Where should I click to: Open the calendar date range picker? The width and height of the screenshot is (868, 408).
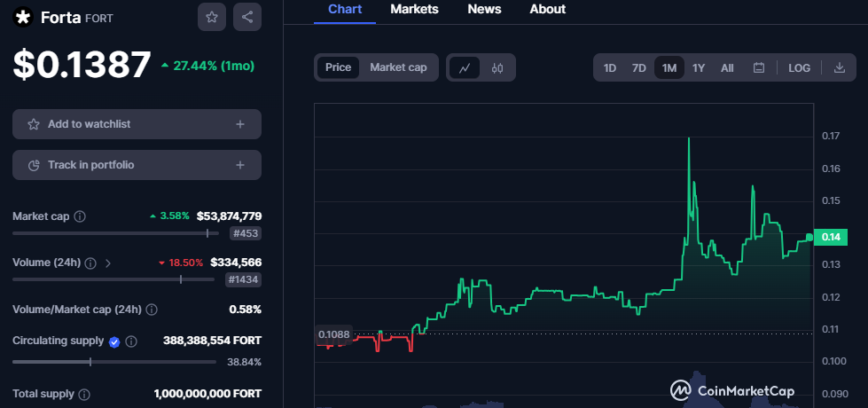point(759,67)
